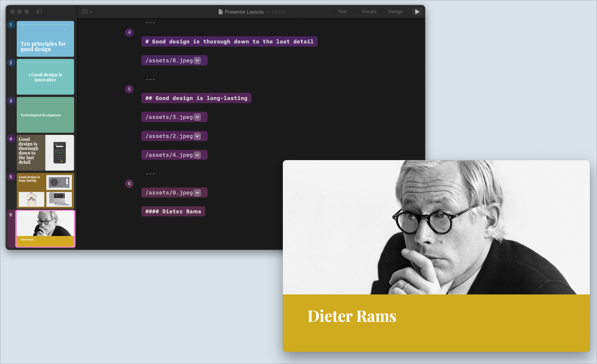Click the sidebar number 4 badge
597x364 pixels.
[x=11, y=139]
